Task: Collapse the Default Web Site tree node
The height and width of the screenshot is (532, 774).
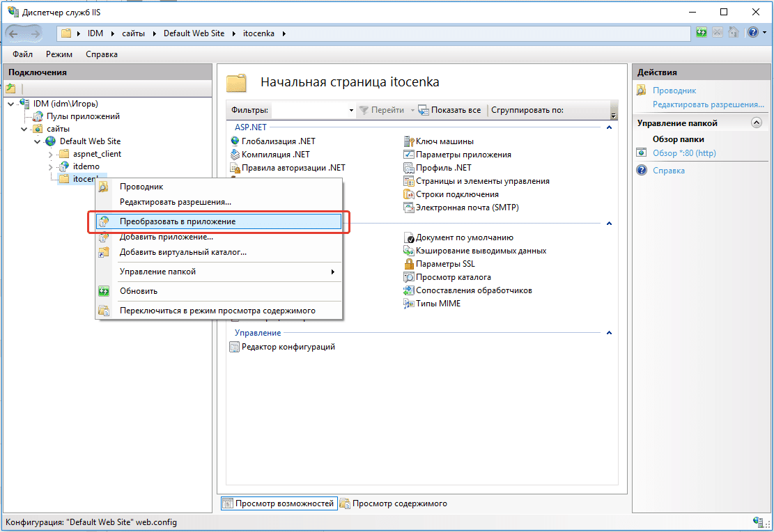Action: (38, 141)
